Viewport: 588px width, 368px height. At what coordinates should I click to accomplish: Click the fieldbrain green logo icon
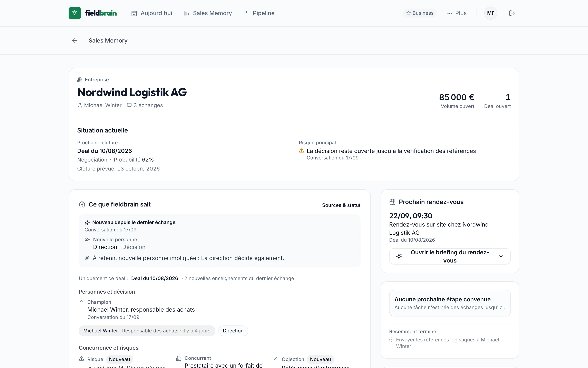(x=75, y=13)
